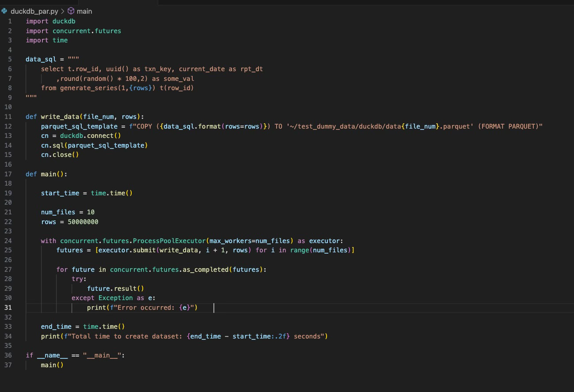Click 'Exception' on line 30

116,298
